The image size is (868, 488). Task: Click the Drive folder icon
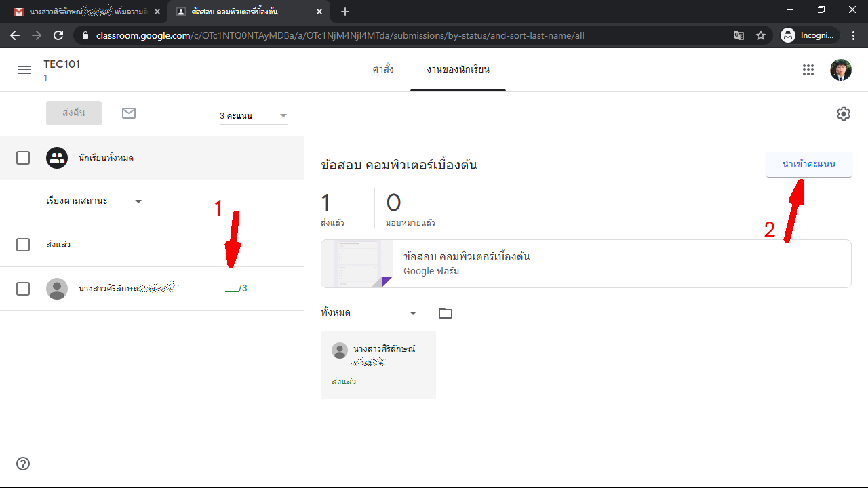pos(445,313)
